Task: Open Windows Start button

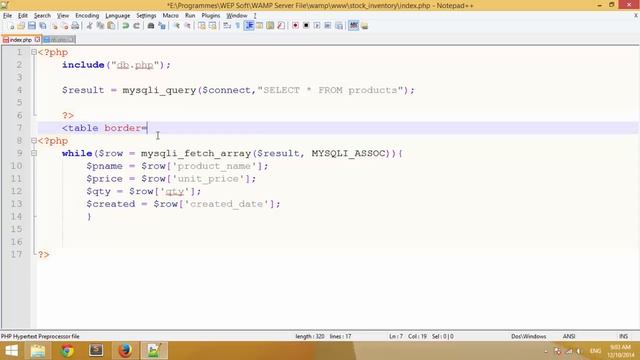Action: [x=11, y=351]
